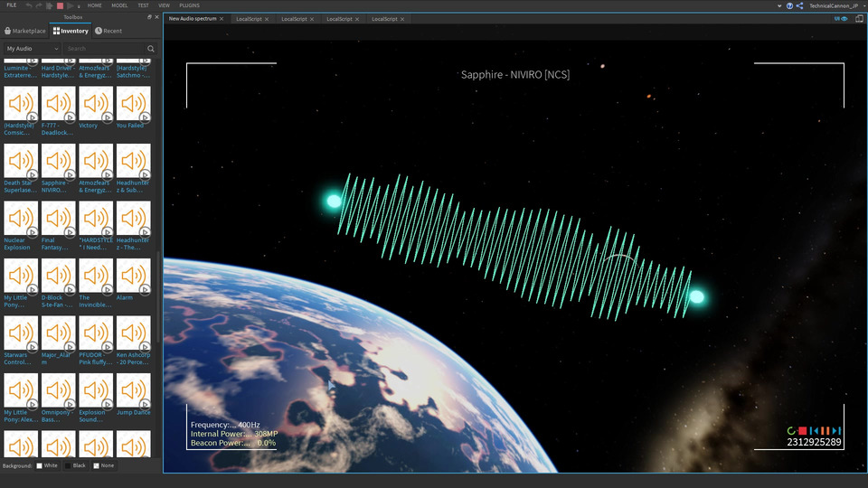Select Ken Ashcorp - 20 Perce audio thumbnail
Image resolution: width=868 pixels, height=488 pixels.
point(134,333)
